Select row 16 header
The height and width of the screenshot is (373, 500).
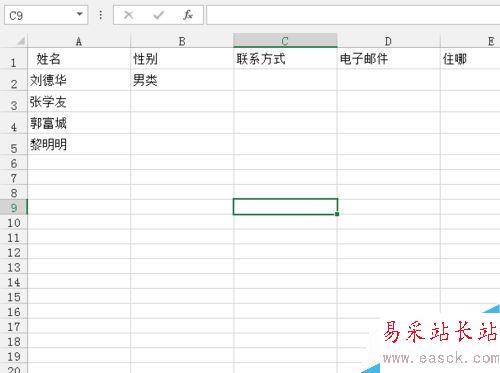[x=14, y=311]
